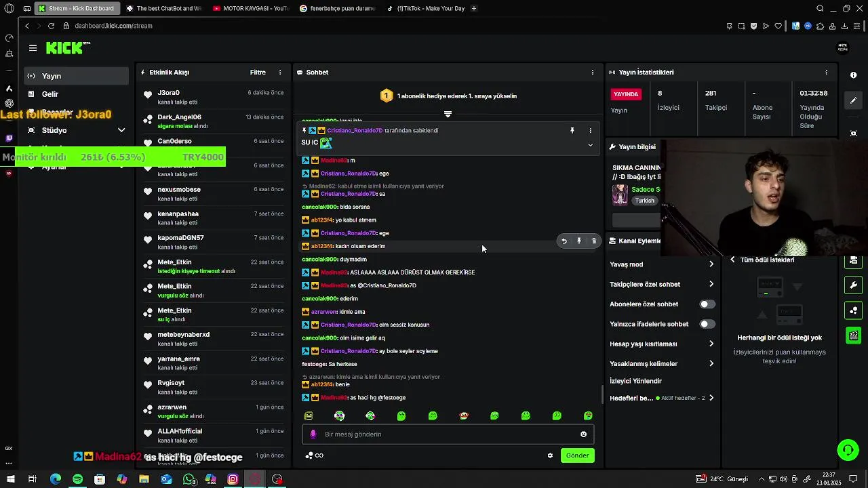
Task: Click Dark_Angel06 in activity feed
Action: [179, 117]
